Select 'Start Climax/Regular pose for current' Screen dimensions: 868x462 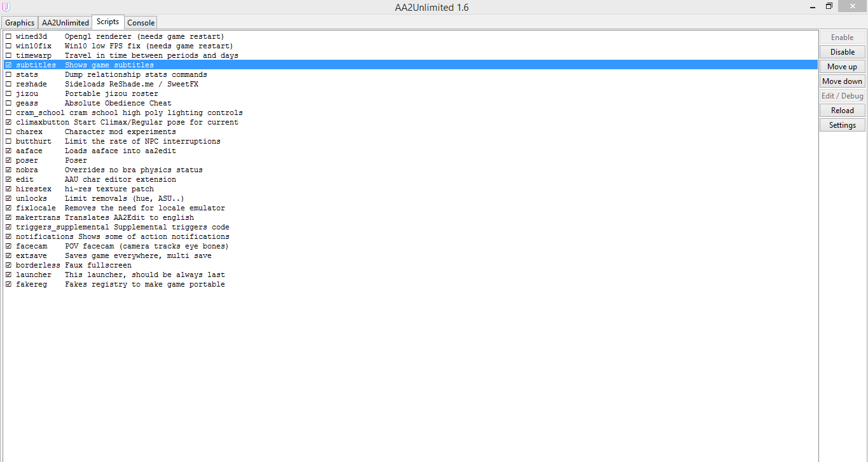click(410, 122)
